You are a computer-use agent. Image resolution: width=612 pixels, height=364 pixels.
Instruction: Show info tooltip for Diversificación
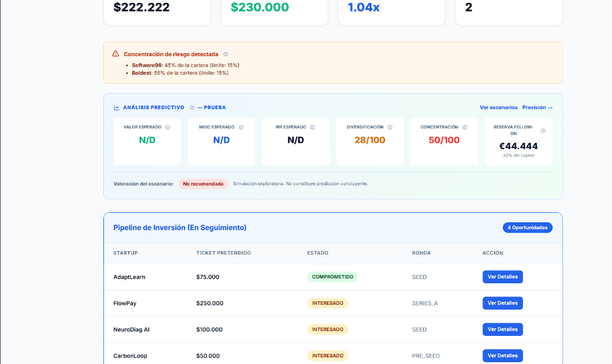[x=390, y=127]
